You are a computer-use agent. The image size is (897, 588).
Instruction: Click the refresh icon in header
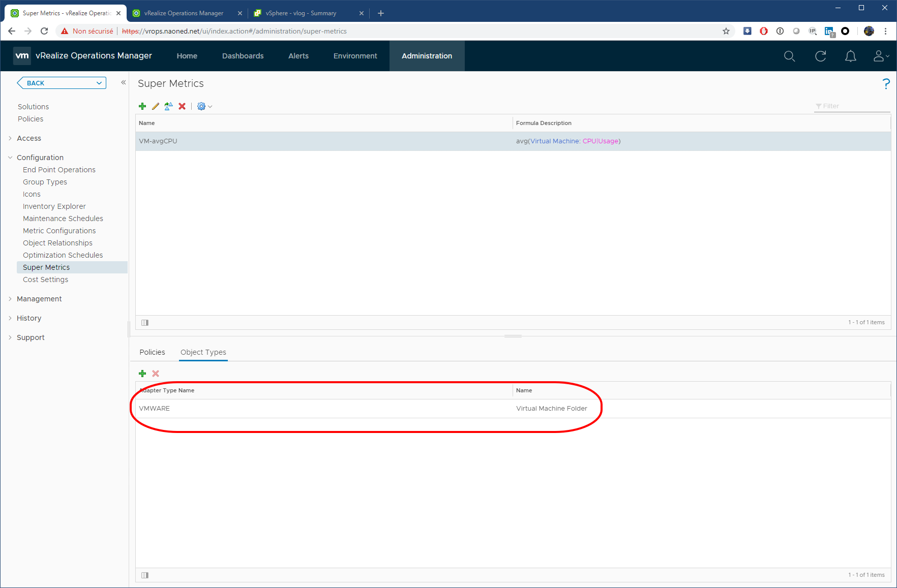[x=820, y=56]
